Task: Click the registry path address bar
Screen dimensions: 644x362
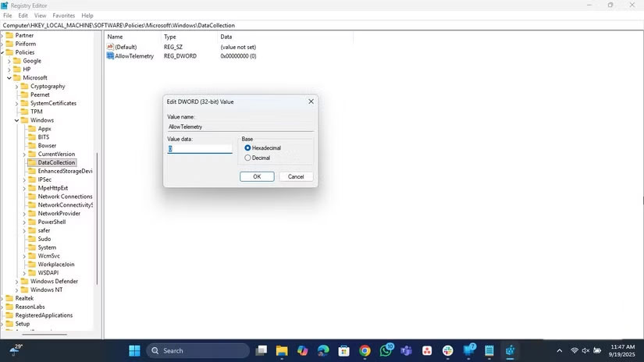Action: click(322, 25)
